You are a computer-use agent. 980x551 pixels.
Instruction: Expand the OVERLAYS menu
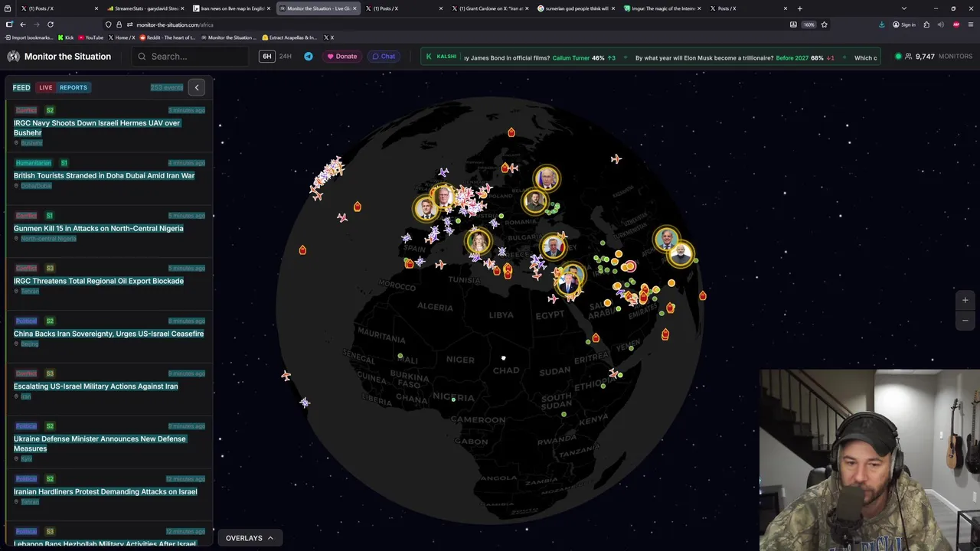tap(250, 538)
